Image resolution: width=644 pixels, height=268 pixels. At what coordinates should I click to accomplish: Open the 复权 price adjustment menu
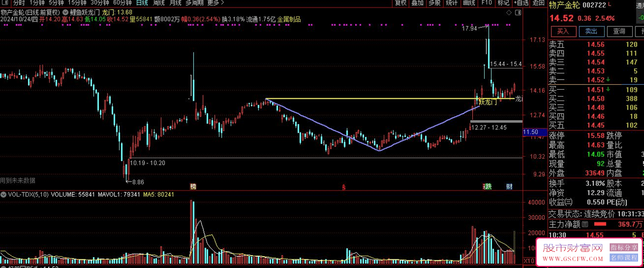[400, 3]
